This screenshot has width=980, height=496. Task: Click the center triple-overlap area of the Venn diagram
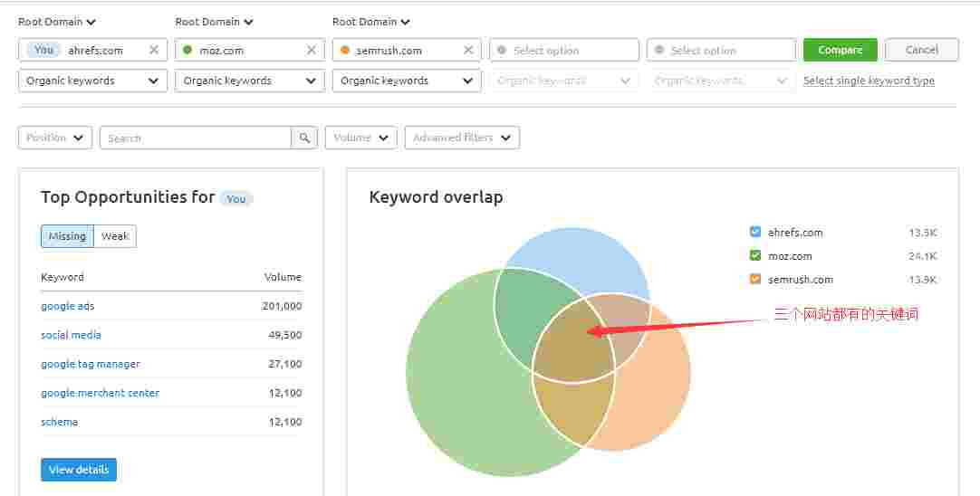click(572, 339)
